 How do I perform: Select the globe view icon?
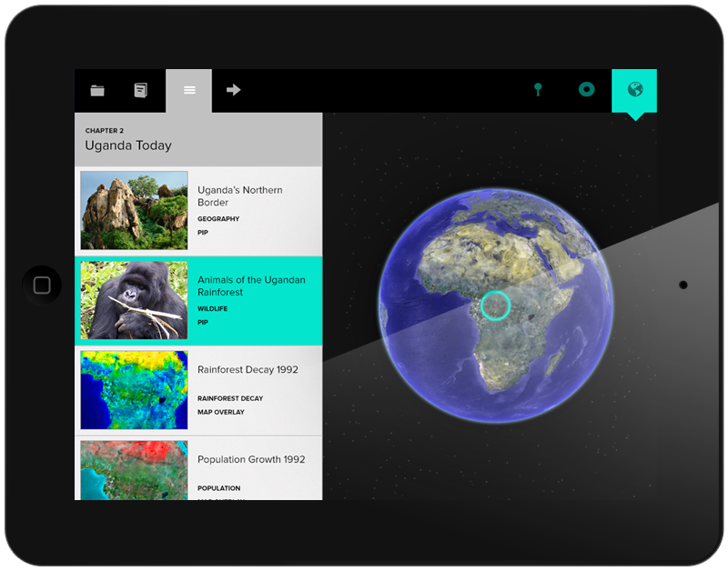coord(634,89)
